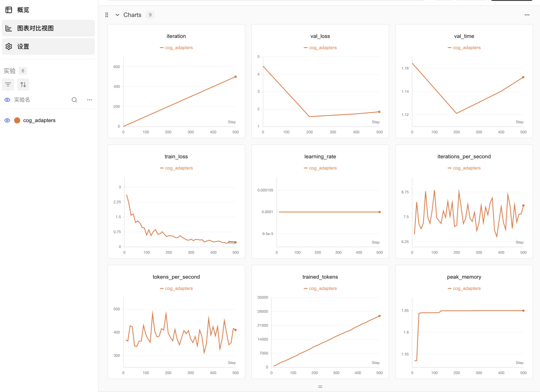The width and height of the screenshot is (540, 392).
Task: Open the three-dot menu beside 实验名 search
Action: [x=89, y=100]
